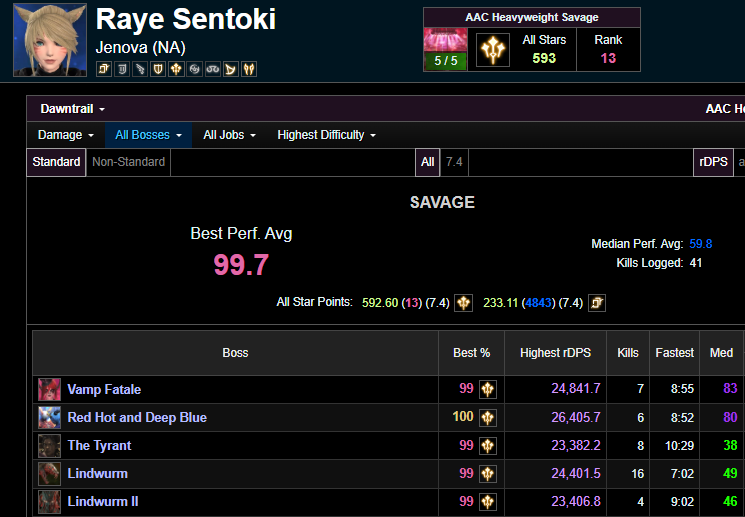Click the Lindwurm II boss thumbnail
The width and height of the screenshot is (745, 517).
(x=49, y=502)
